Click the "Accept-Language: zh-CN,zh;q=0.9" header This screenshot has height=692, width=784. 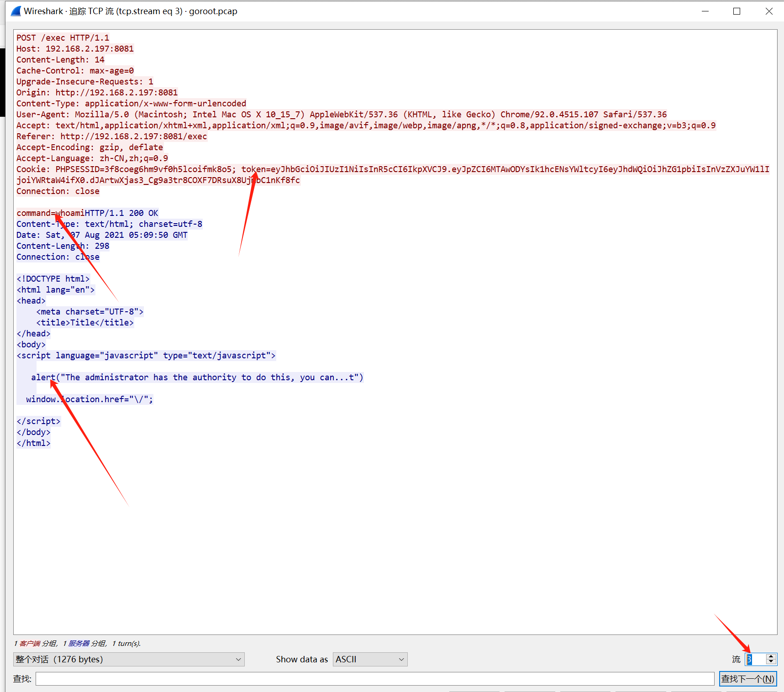(x=92, y=158)
